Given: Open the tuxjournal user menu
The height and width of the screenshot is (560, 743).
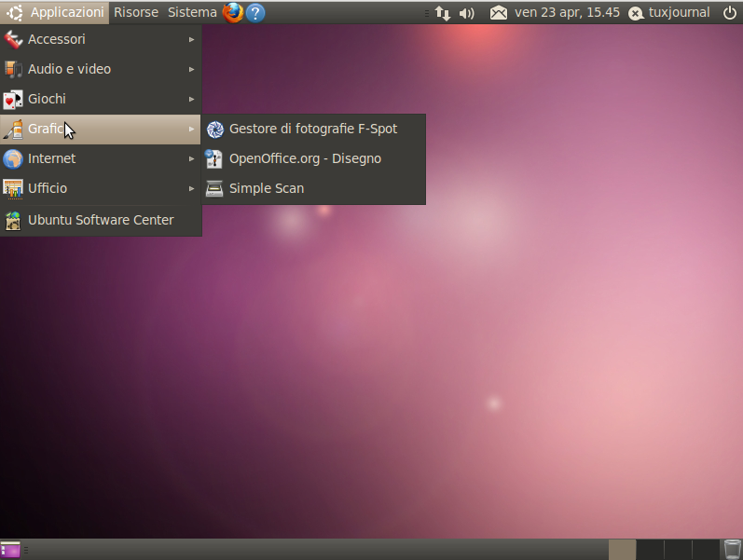Looking at the screenshot, I should (x=669, y=13).
